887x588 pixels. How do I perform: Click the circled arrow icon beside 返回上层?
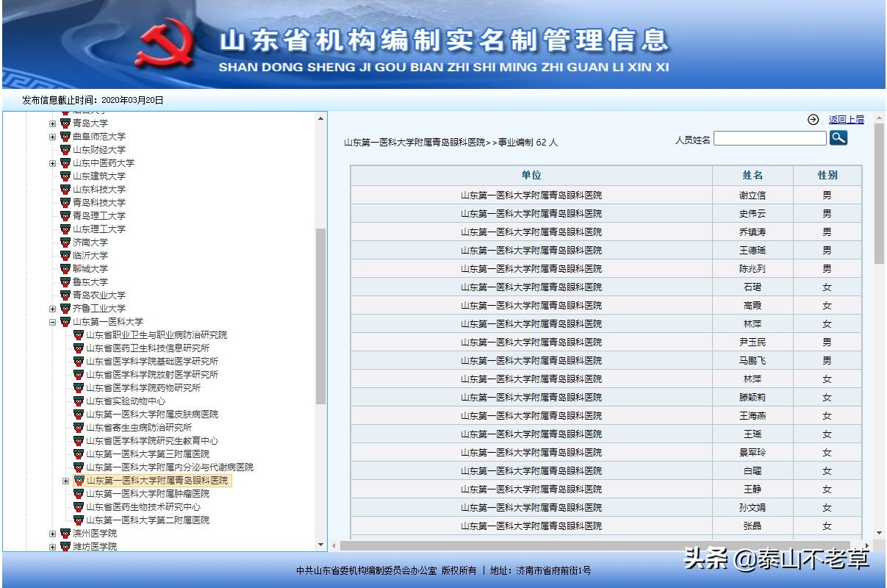(x=812, y=118)
